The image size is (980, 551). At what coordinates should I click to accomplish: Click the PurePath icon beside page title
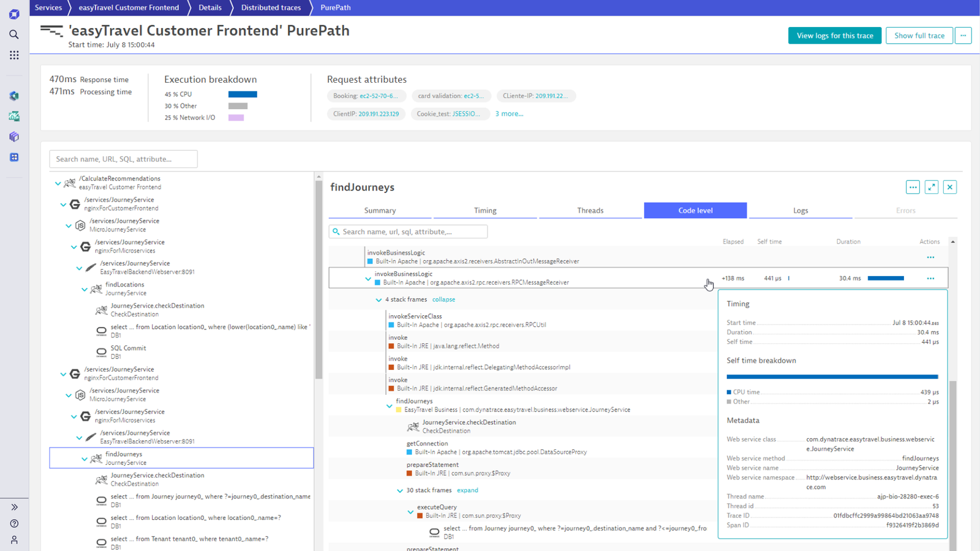(x=51, y=31)
